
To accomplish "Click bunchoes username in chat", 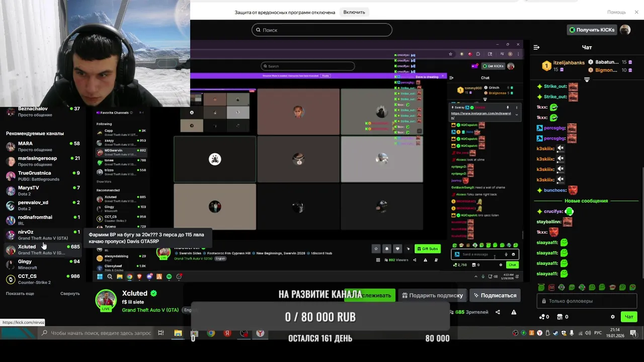I will 555,191.
